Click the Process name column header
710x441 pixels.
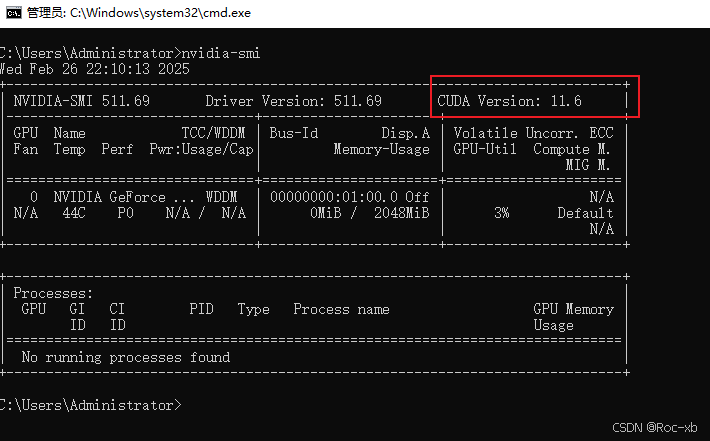click(341, 309)
